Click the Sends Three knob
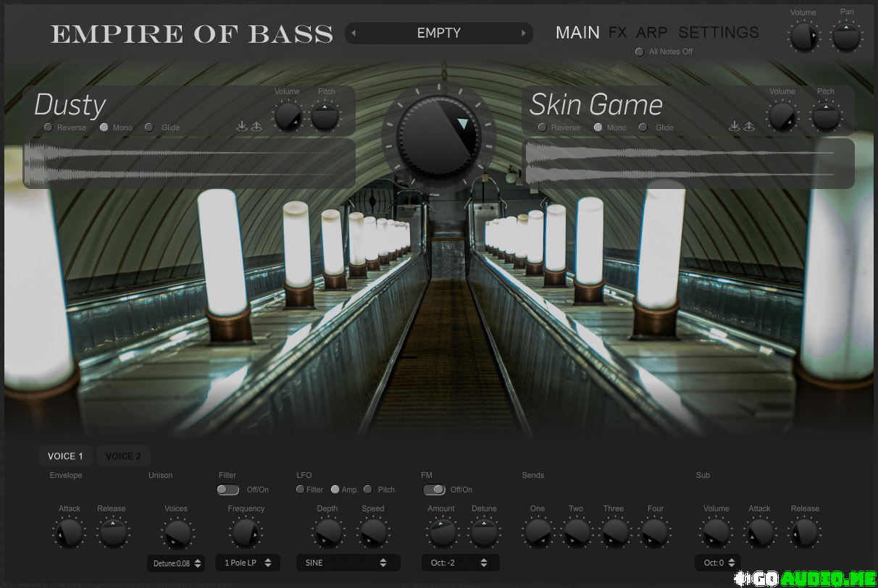 coord(614,534)
